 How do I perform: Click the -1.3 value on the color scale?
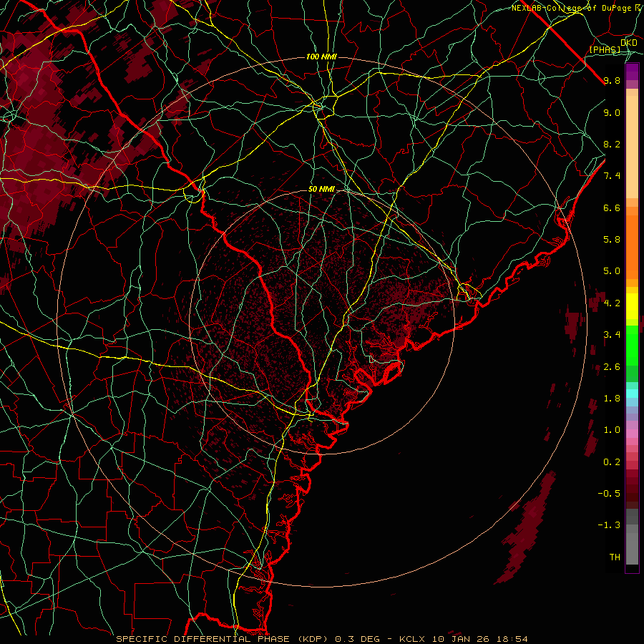(x=609, y=525)
